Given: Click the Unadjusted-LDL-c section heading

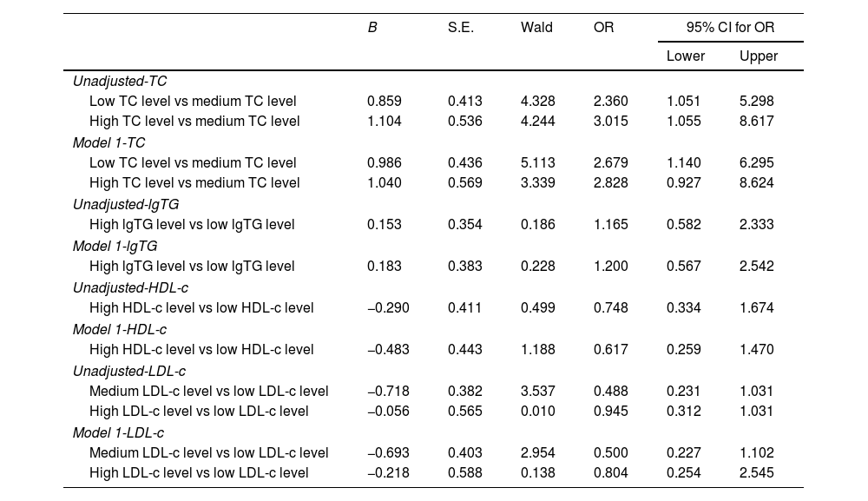Looking at the screenshot, I should click(129, 371).
